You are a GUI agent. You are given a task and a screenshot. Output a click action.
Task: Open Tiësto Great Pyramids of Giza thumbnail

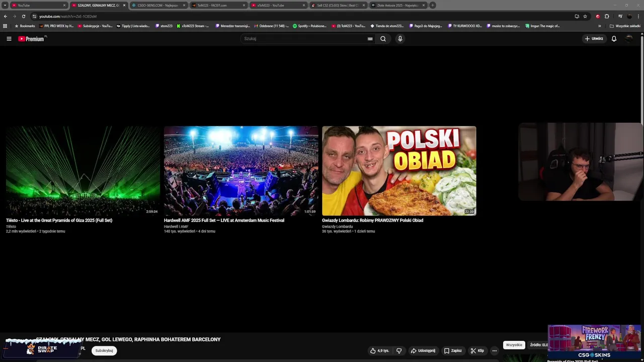[x=83, y=171]
